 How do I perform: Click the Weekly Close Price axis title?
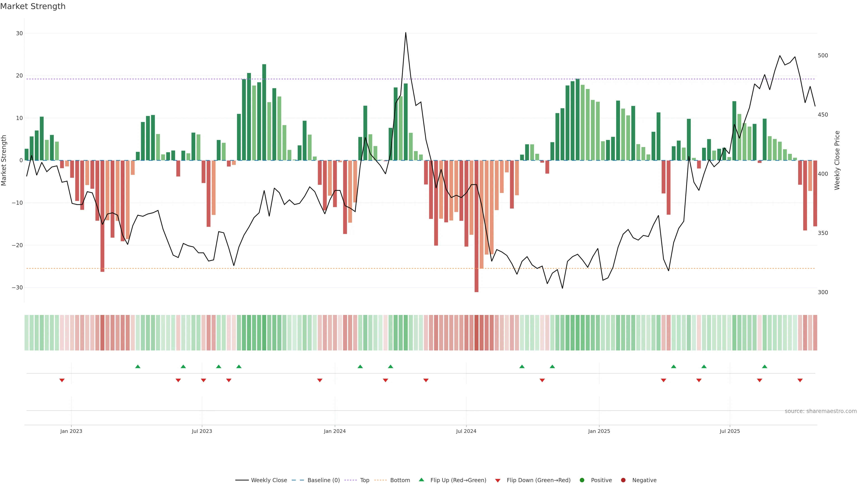click(837, 160)
